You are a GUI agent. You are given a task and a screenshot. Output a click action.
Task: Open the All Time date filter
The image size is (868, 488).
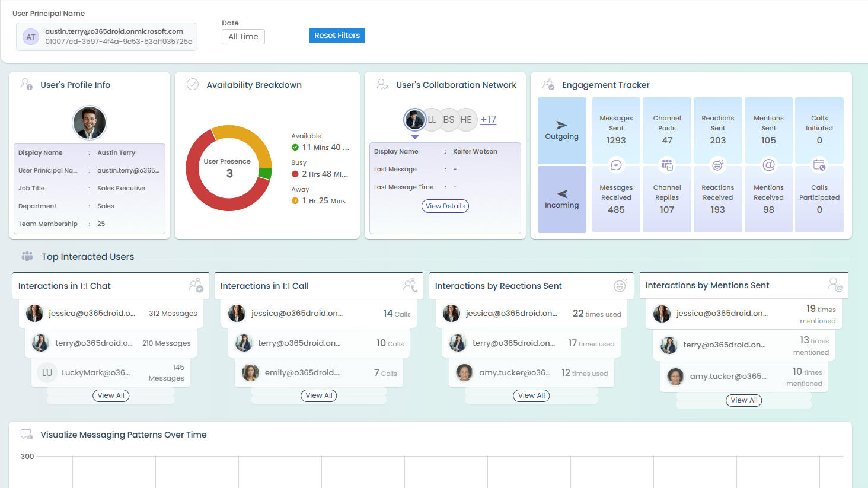[243, 36]
